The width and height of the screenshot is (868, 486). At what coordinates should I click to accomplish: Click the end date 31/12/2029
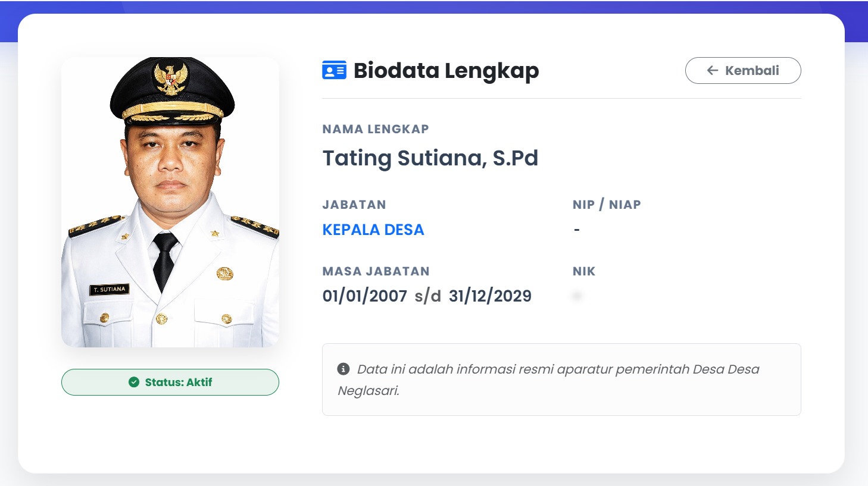click(x=490, y=296)
